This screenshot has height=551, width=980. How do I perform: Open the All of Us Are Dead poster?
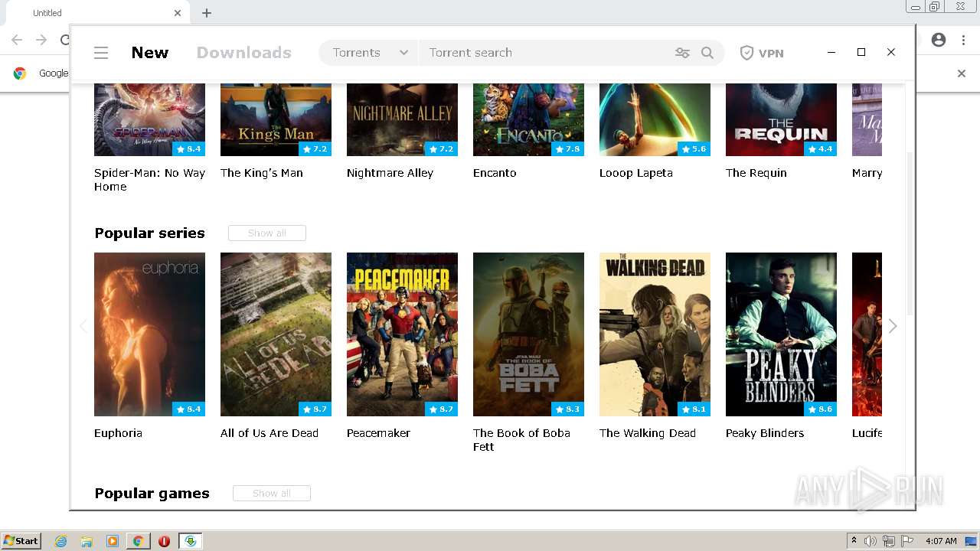pos(276,334)
